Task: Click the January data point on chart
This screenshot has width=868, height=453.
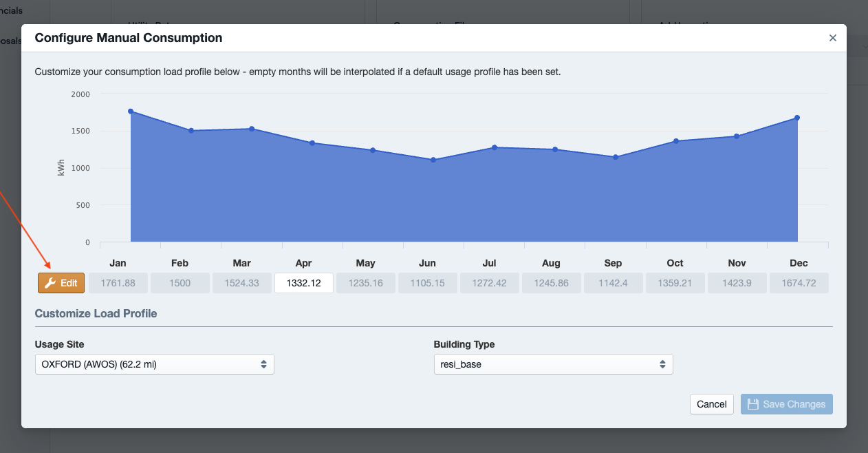Action: click(131, 112)
